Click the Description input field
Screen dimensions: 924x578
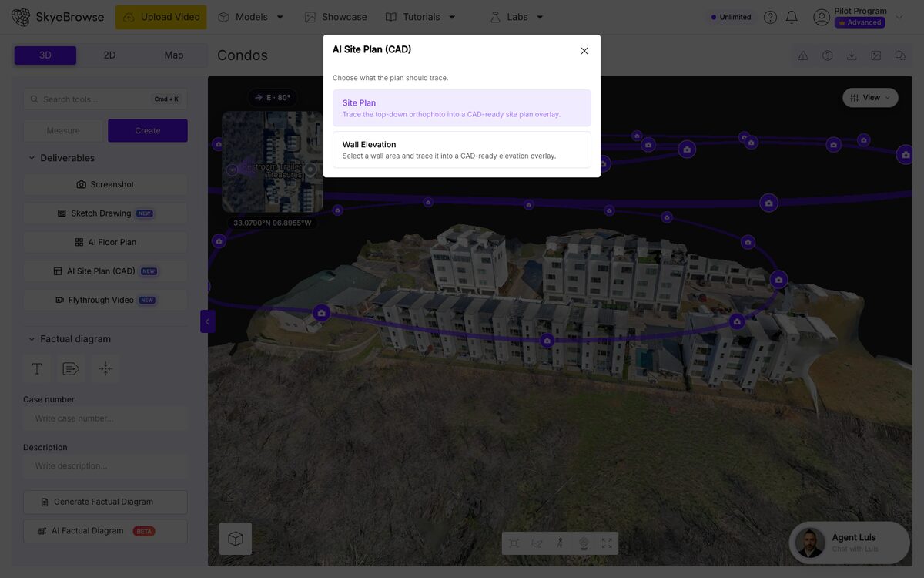click(x=105, y=465)
